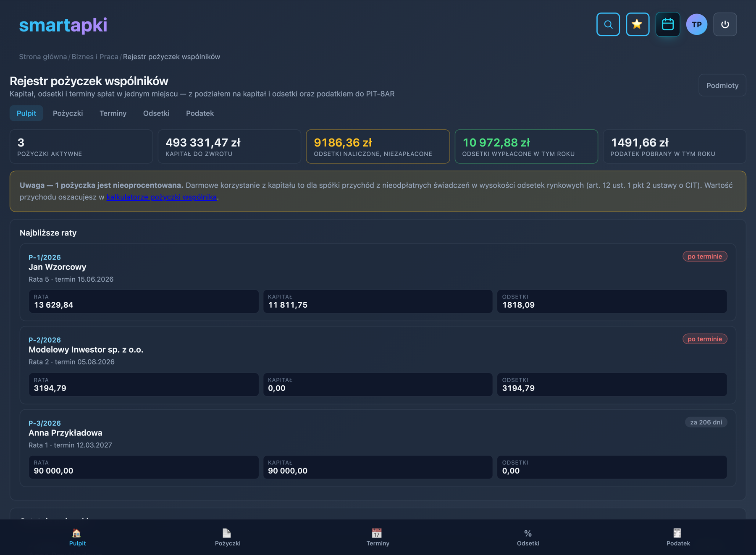This screenshot has height=555, width=756.
Task: Open the TP user avatar
Action: click(696, 24)
